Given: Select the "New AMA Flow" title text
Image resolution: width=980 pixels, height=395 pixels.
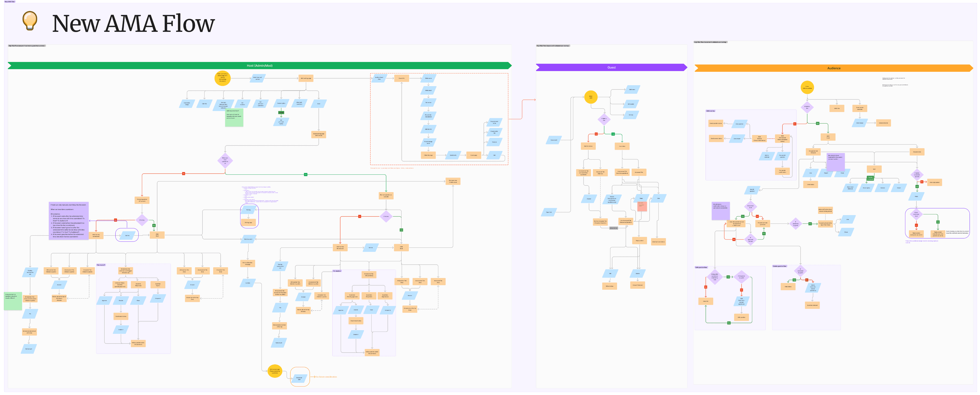Looking at the screenshot, I should click(x=133, y=23).
